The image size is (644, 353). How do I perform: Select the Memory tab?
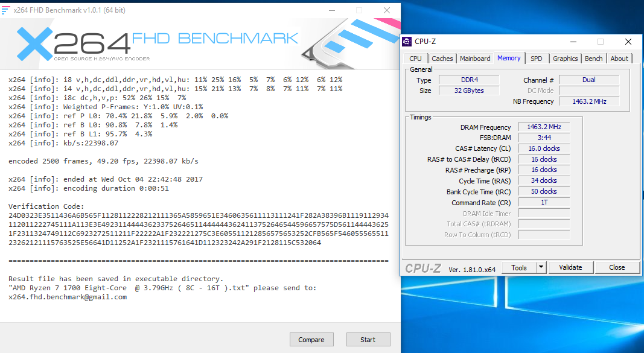click(x=509, y=59)
